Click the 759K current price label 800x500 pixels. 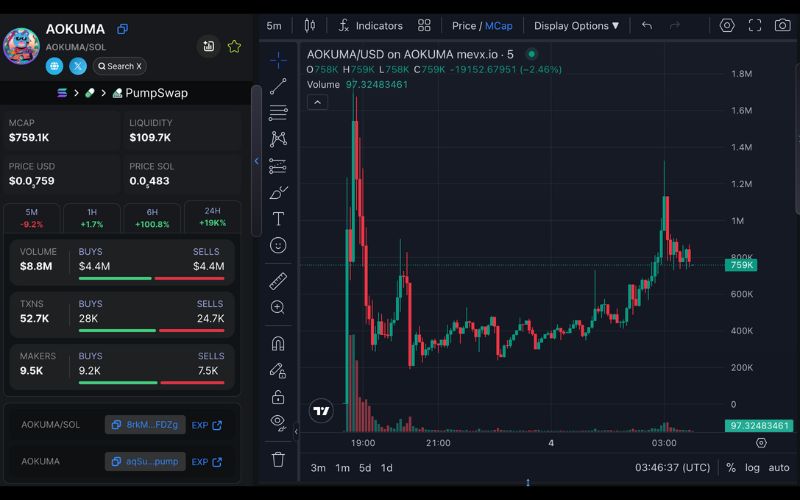pos(741,265)
